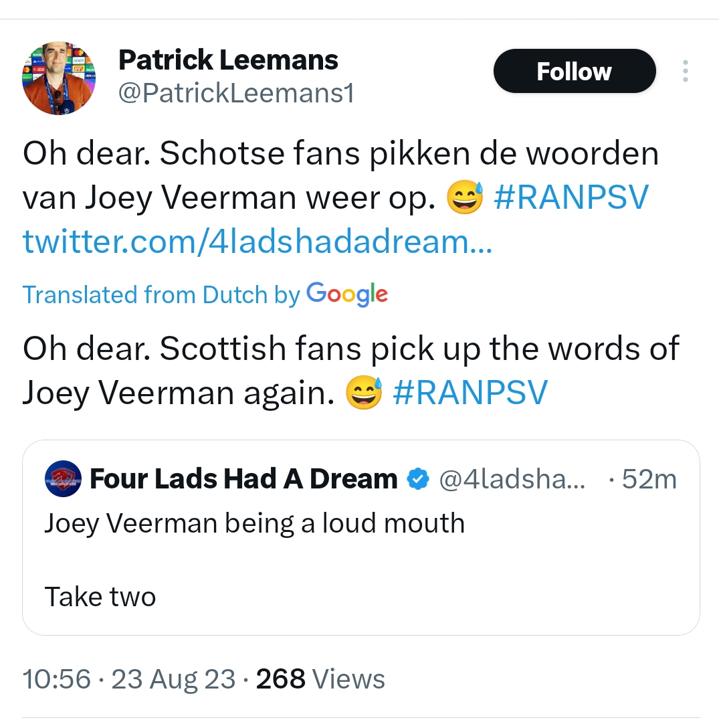This screenshot has height=728, width=719.
Task: Click the "Translated from Dutch by" label
Action: point(161,294)
